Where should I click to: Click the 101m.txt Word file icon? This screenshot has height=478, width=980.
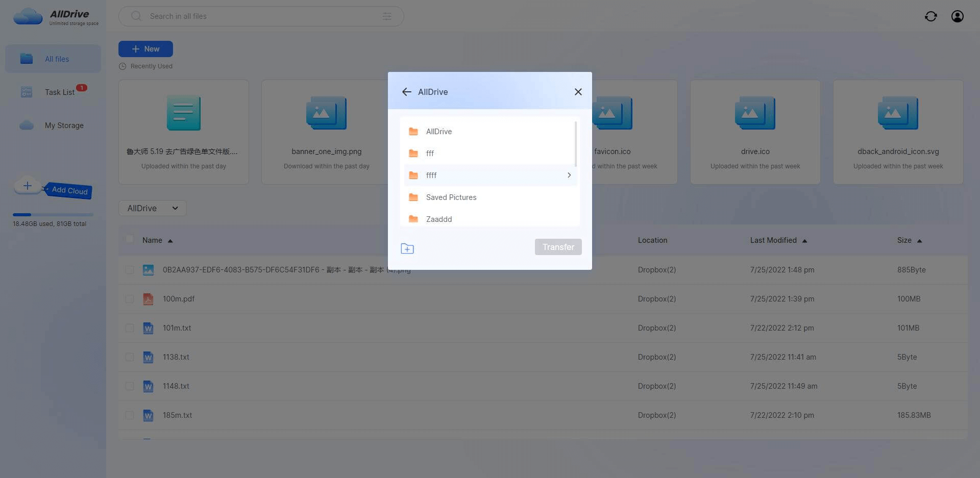(148, 328)
